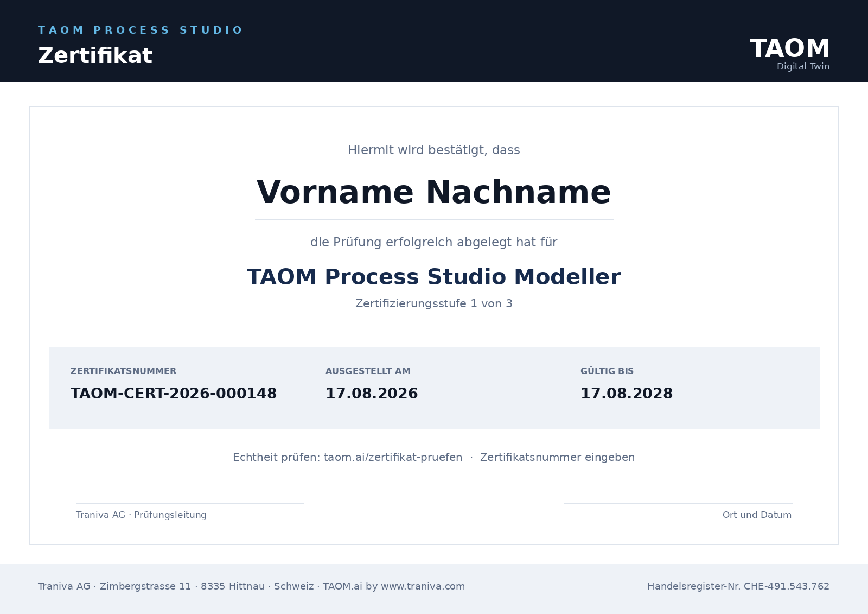Select the issue date 17.08.2026

(x=372, y=394)
